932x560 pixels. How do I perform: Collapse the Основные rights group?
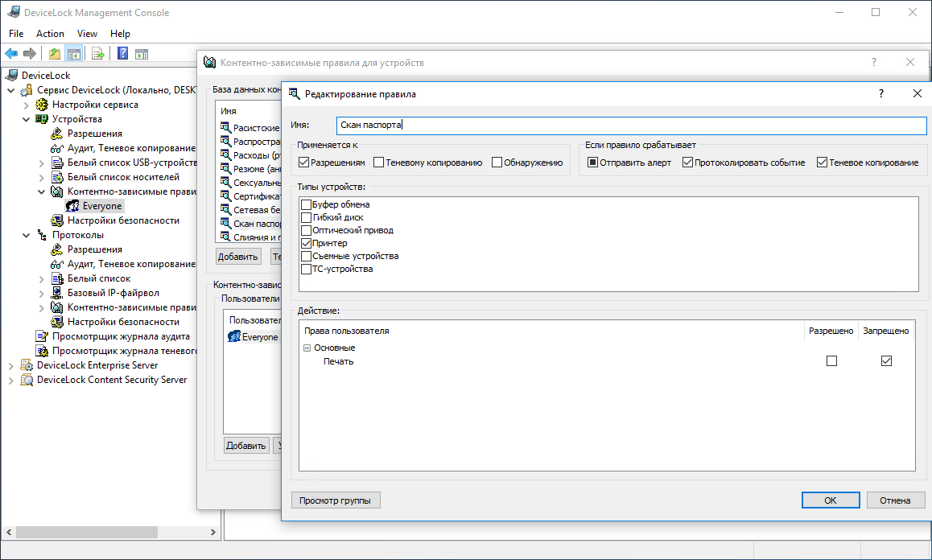(x=307, y=348)
